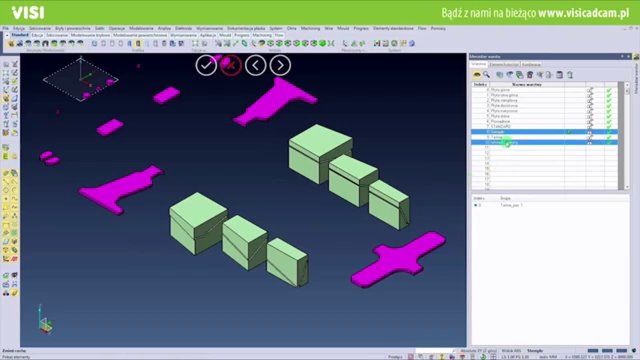This screenshot has width=640, height=360.
Task: Switch to the Mould ribbon tab
Action: click(225, 36)
